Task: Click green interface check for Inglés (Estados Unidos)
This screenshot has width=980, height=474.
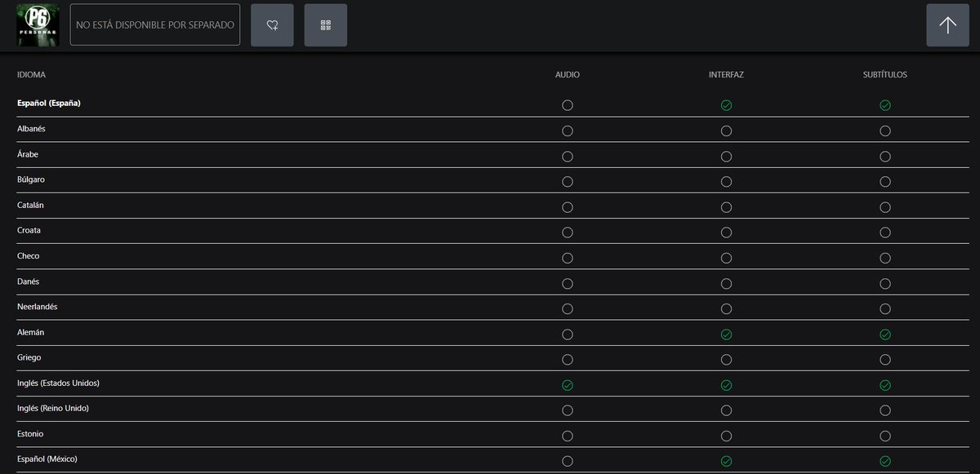Action: click(726, 385)
